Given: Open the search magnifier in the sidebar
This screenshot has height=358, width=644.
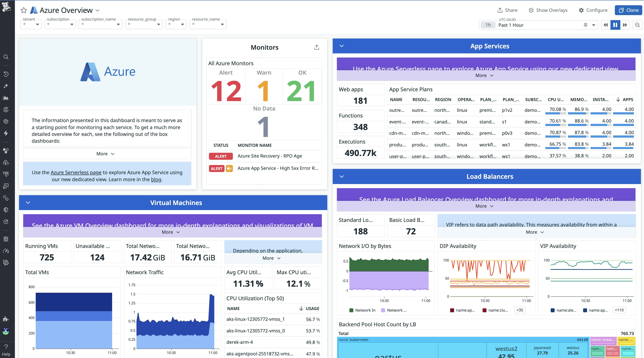Looking at the screenshot, I should 6,57.
